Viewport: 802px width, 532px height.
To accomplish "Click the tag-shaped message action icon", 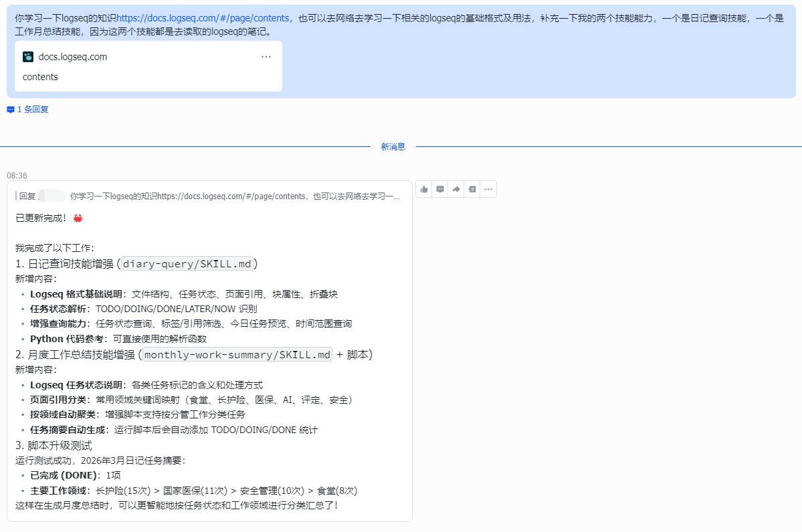I will click(472, 190).
